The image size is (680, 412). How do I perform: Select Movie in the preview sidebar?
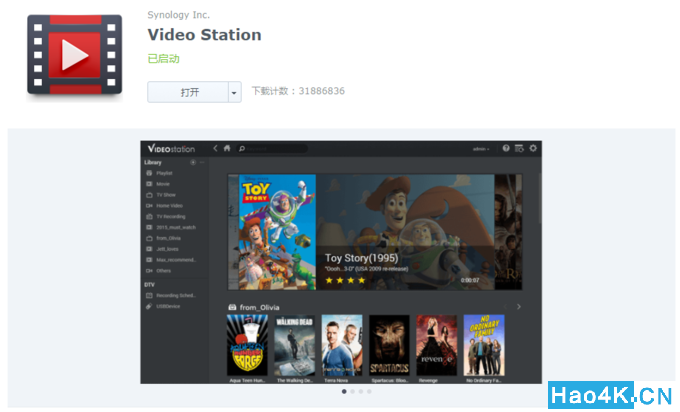click(163, 184)
